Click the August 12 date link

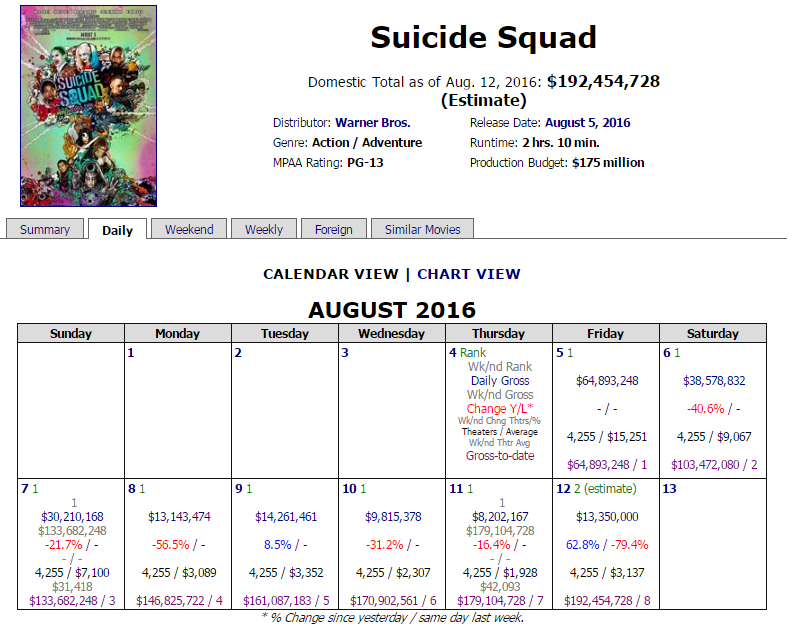point(564,489)
